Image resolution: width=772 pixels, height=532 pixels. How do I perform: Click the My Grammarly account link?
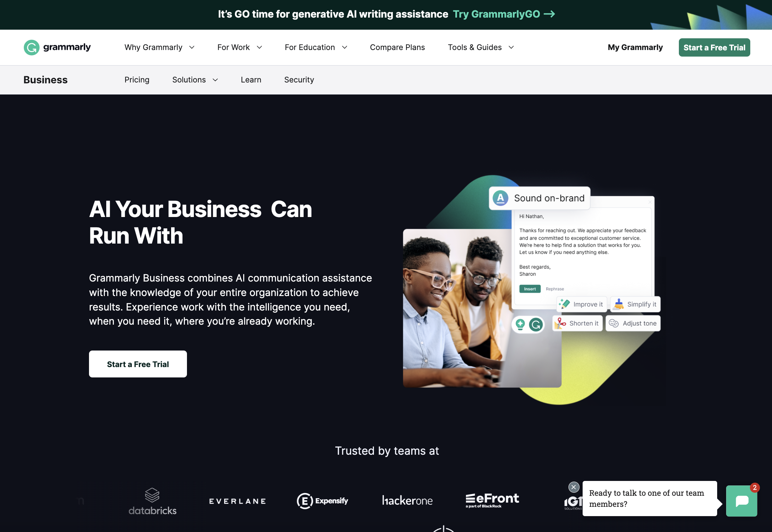635,48
